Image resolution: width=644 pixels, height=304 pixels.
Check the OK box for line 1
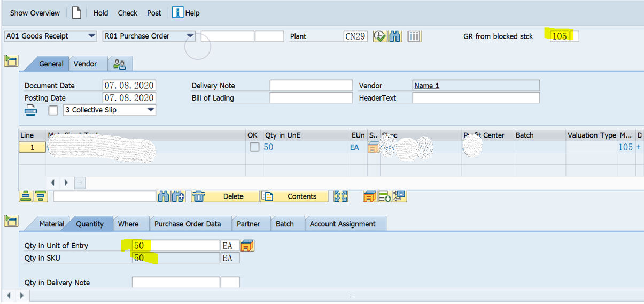254,147
